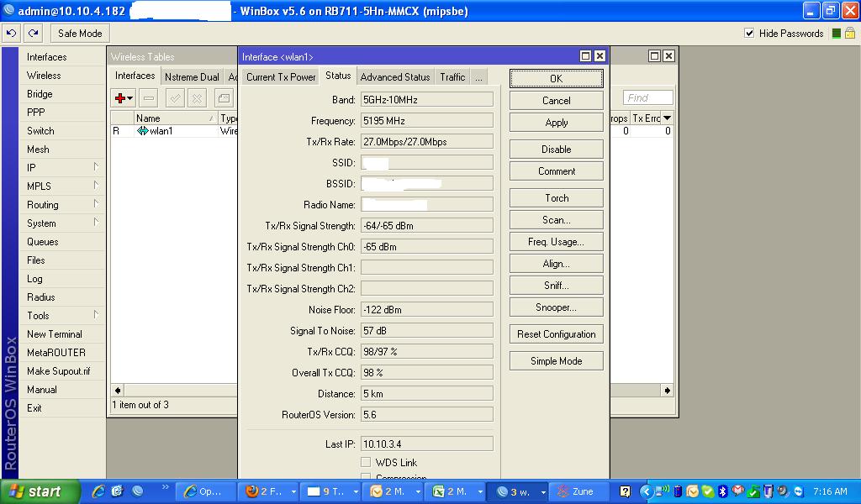
Task: Click the Torch button
Action: (556, 198)
